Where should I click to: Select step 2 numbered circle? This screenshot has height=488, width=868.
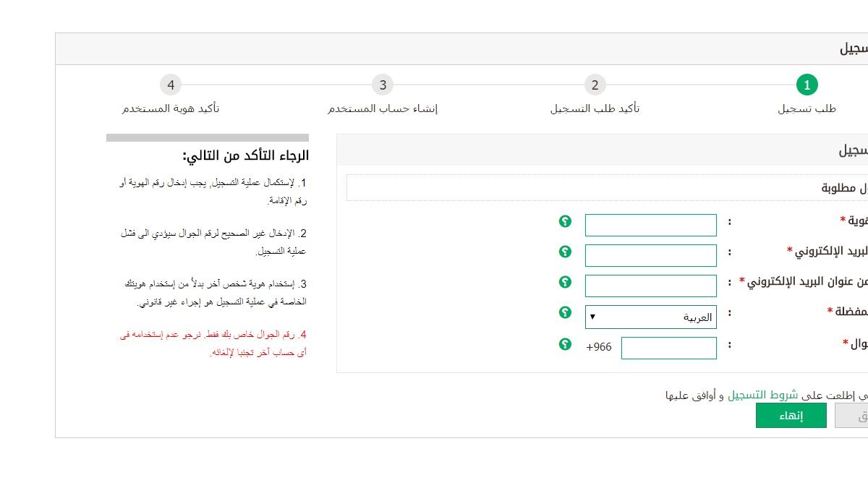(x=595, y=85)
